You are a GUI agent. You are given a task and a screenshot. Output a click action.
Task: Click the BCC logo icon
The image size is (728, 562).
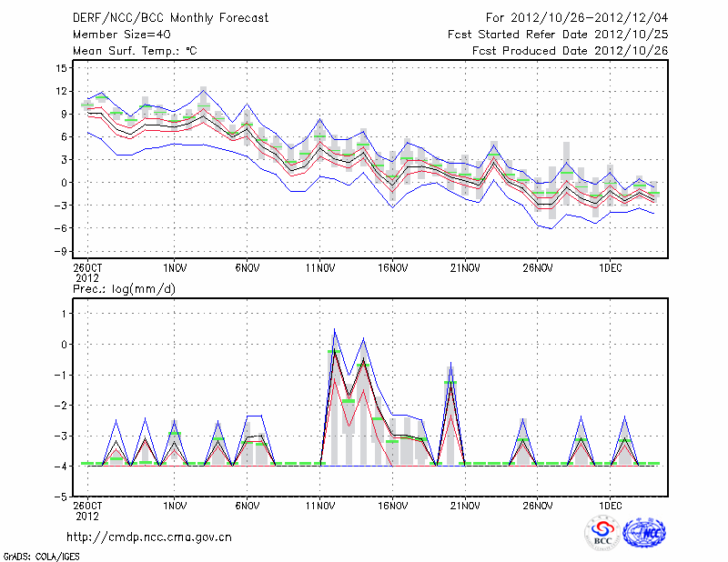coord(602,534)
